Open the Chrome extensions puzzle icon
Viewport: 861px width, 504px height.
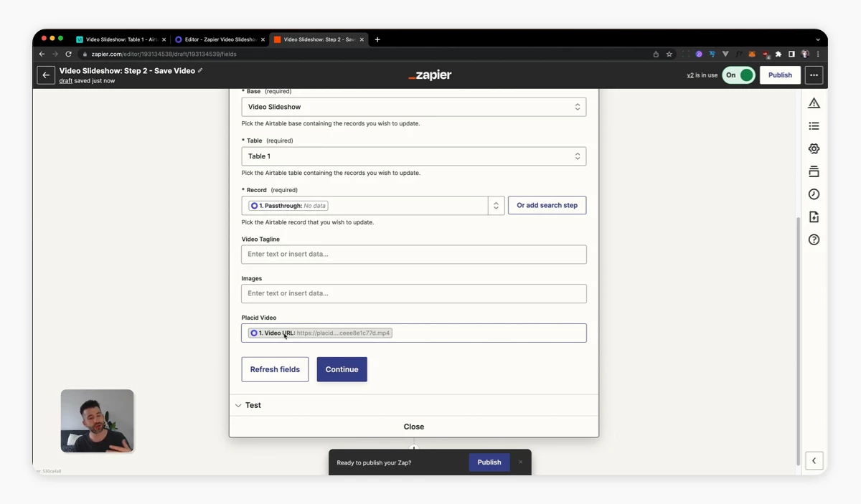[x=778, y=54]
